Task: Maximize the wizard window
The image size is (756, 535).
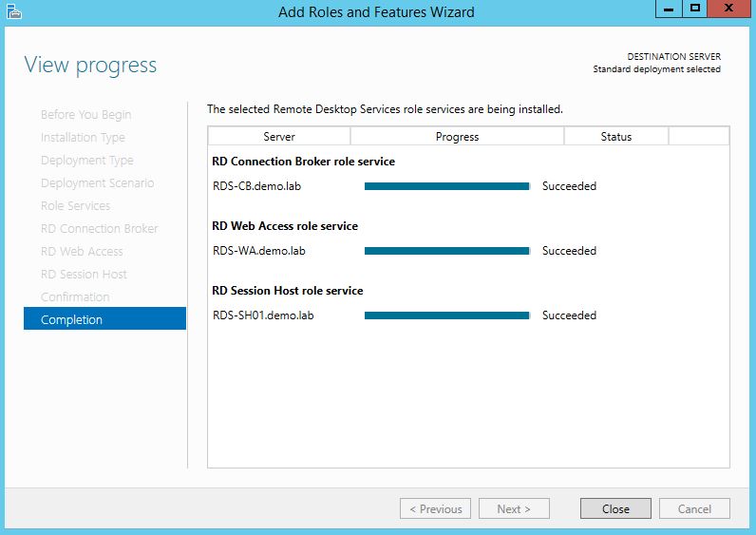Action: pyautogui.click(x=695, y=9)
